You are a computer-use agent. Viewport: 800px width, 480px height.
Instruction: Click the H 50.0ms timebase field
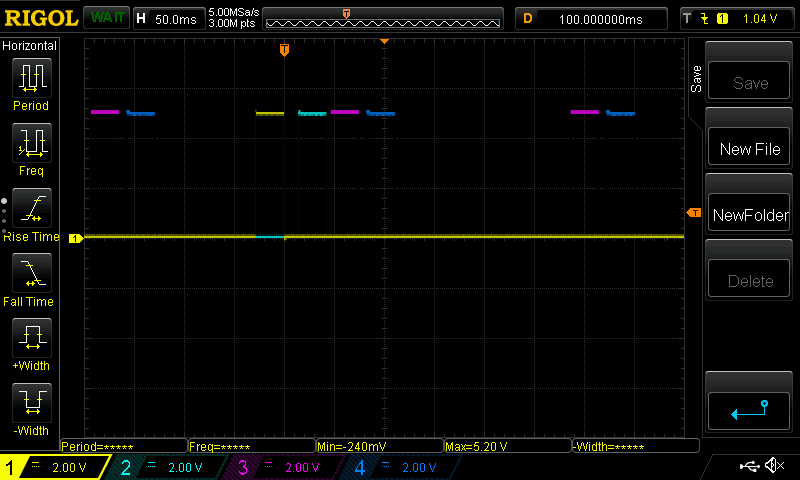click(168, 19)
